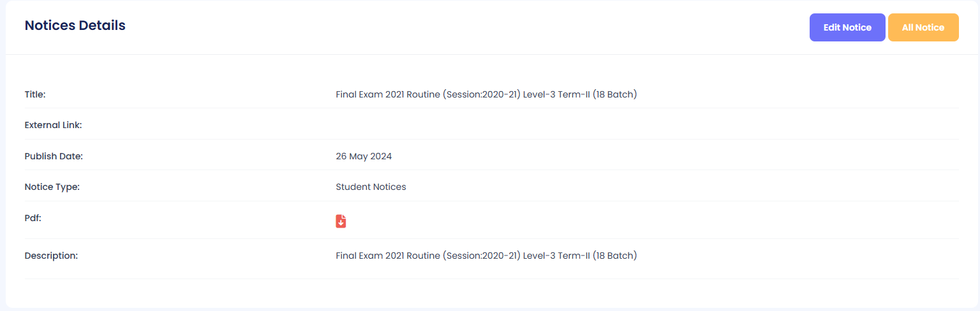This screenshot has width=980, height=311.
Task: Select the Publish Date label
Action: pyautogui.click(x=54, y=156)
